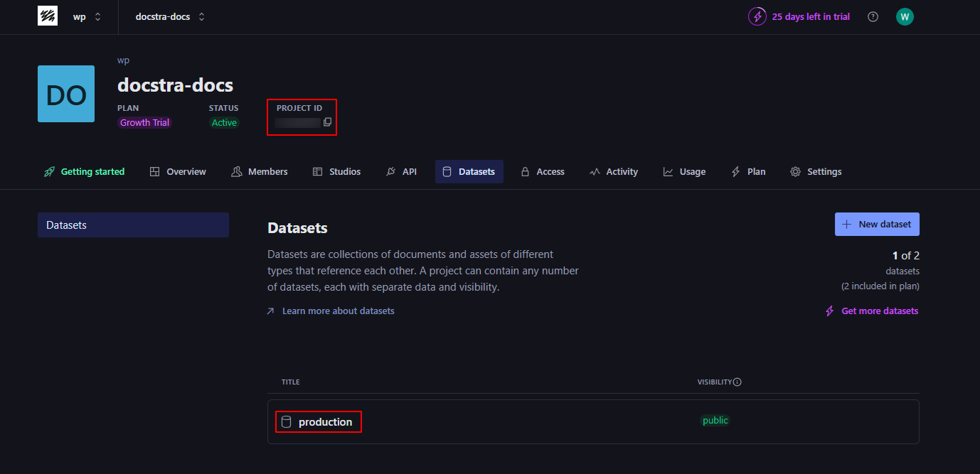The height and width of the screenshot is (474, 980).
Task: Click the New dataset button
Action: pos(877,225)
